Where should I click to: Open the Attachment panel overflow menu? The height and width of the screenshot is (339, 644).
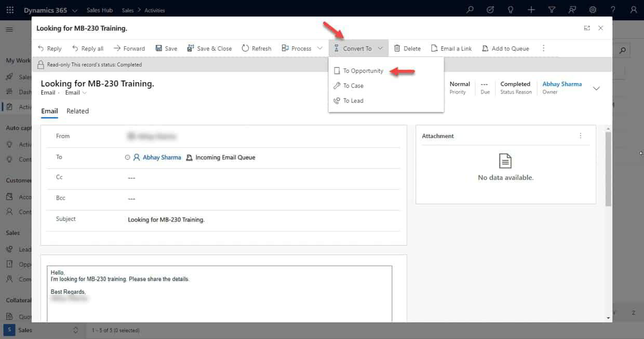(580, 135)
